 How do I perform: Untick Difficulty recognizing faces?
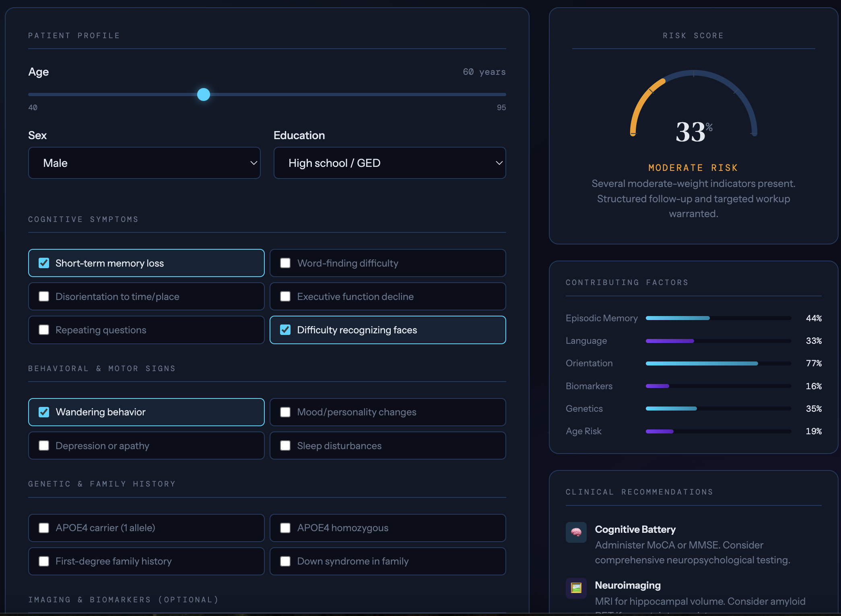tap(285, 330)
